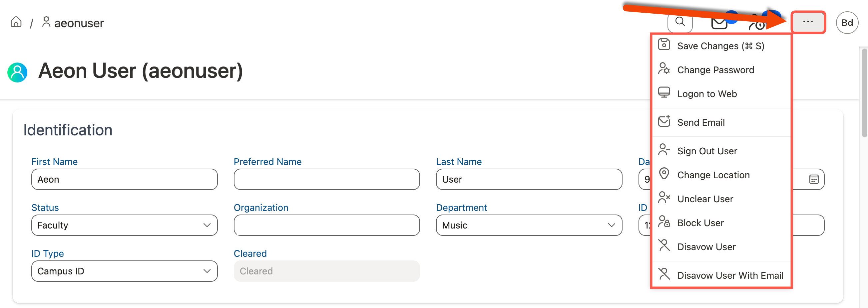Viewport: 868px width, 308px height.
Task: Open the ID Type dropdown showing Campus ID
Action: (x=124, y=271)
